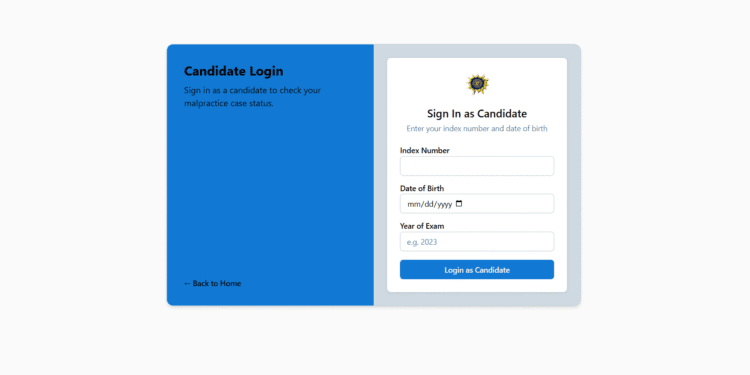Click the Sign In as Candidate heading

click(x=477, y=114)
